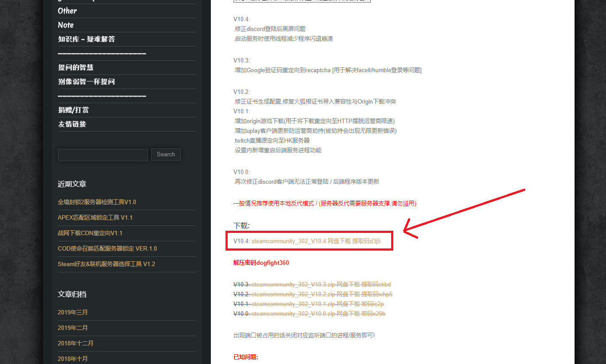Click text .修正discord登陆后黑屏问题
This screenshot has width=606, height=364.
coord(269,29)
